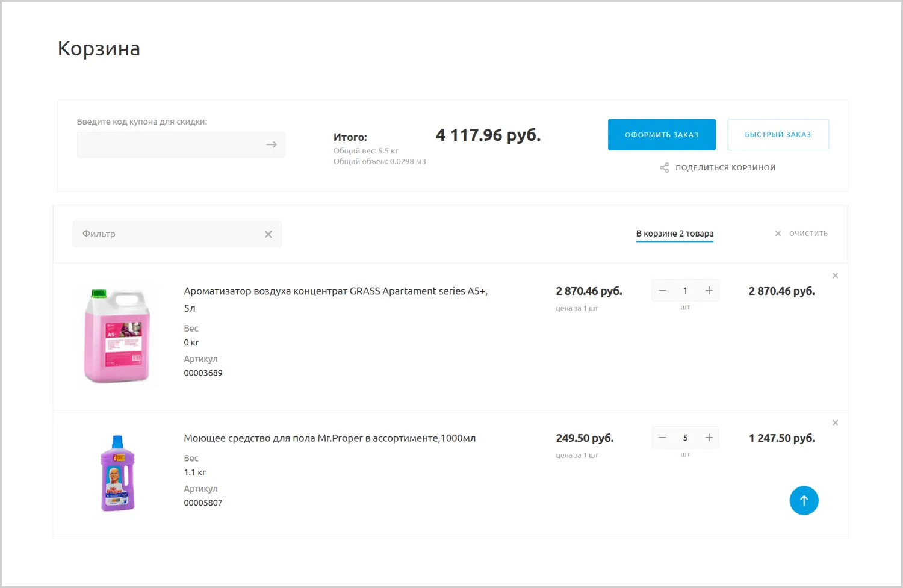The height and width of the screenshot is (588, 903).
Task: Click the 'Корзина' page heading
Action: click(99, 49)
